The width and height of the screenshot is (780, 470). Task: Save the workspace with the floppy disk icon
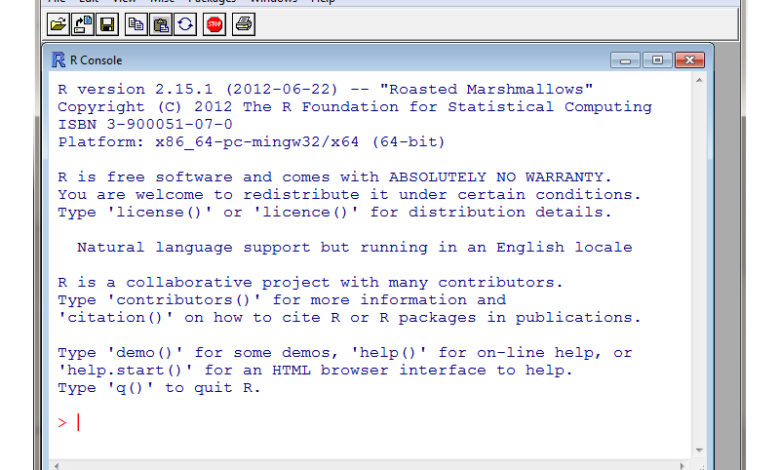[x=107, y=24]
